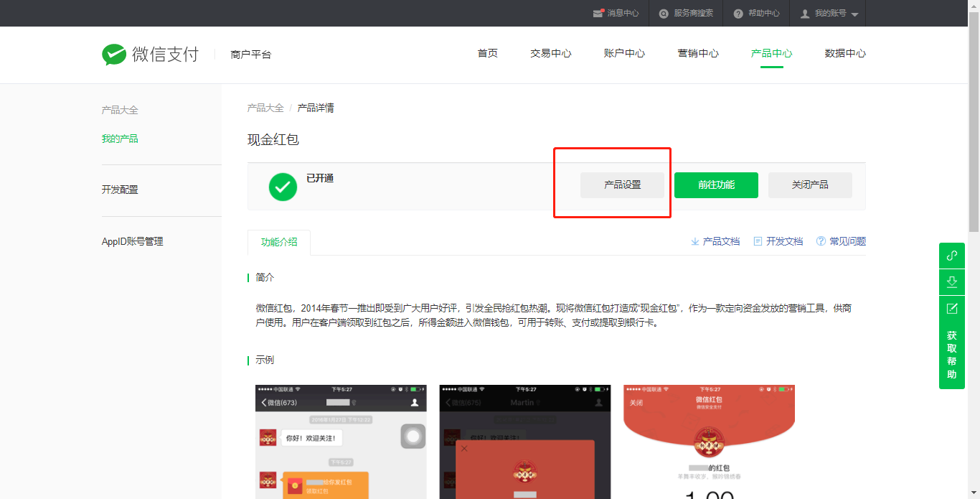This screenshot has width=980, height=499.
Task: Click the 简介 section heading
Action: click(x=265, y=277)
